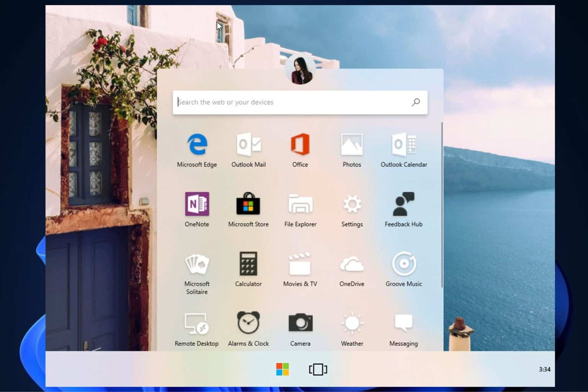This screenshot has width=588, height=392.
Task: Open Task View from the taskbar
Action: (318, 369)
